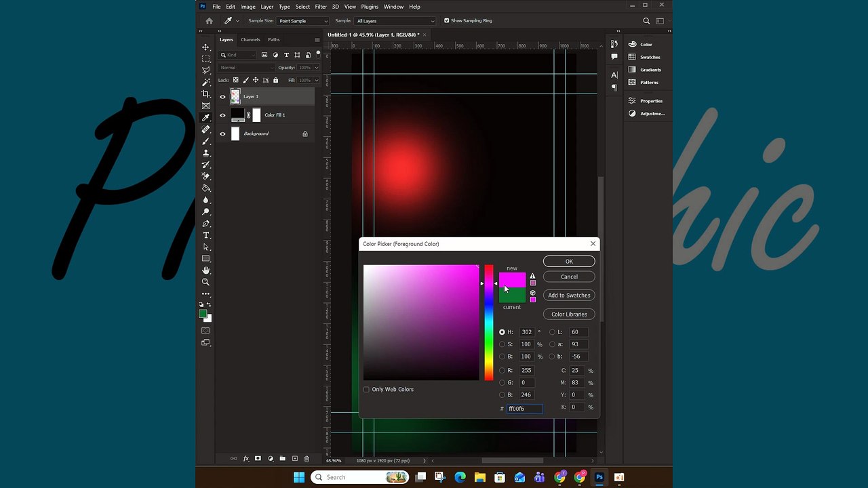The height and width of the screenshot is (488, 868).
Task: Select the Spot Healing Brush tool
Action: 205,129
